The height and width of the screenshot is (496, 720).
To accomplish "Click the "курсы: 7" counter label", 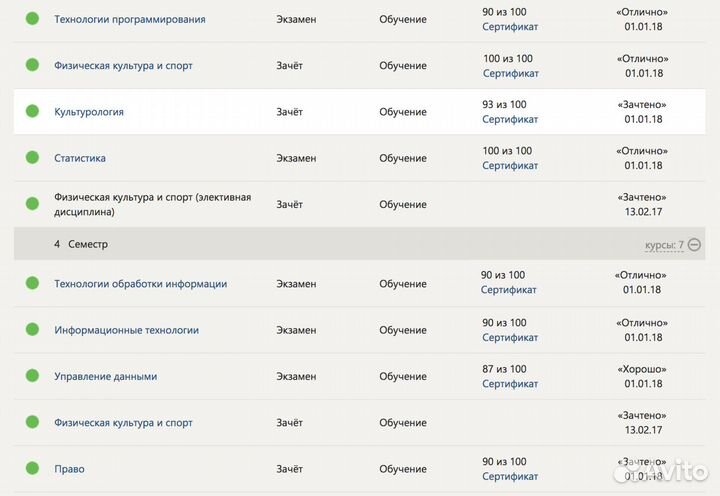I will point(665,244).
